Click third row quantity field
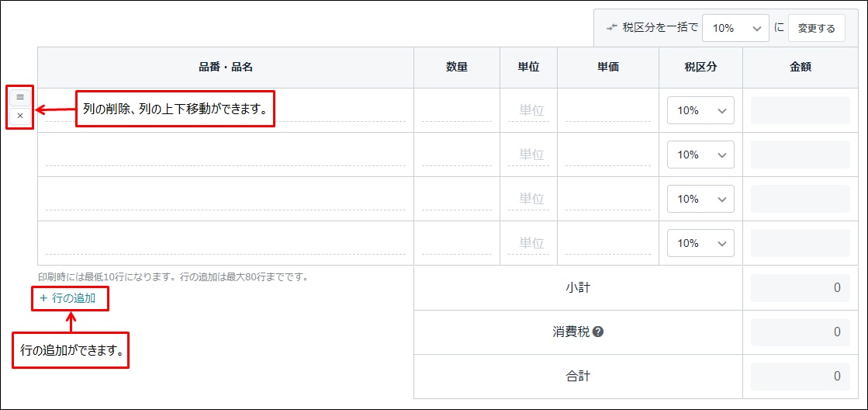Image resolution: width=868 pixels, height=410 pixels. tap(457, 199)
